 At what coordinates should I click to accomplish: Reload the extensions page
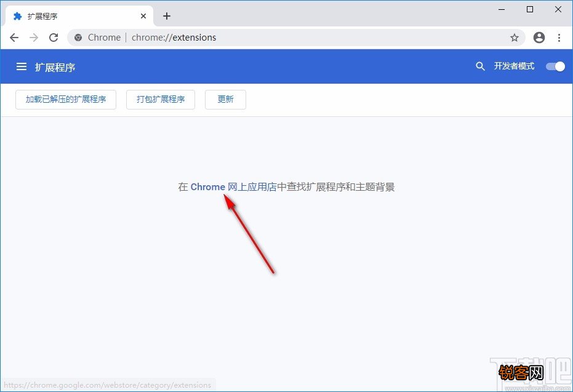tap(54, 38)
